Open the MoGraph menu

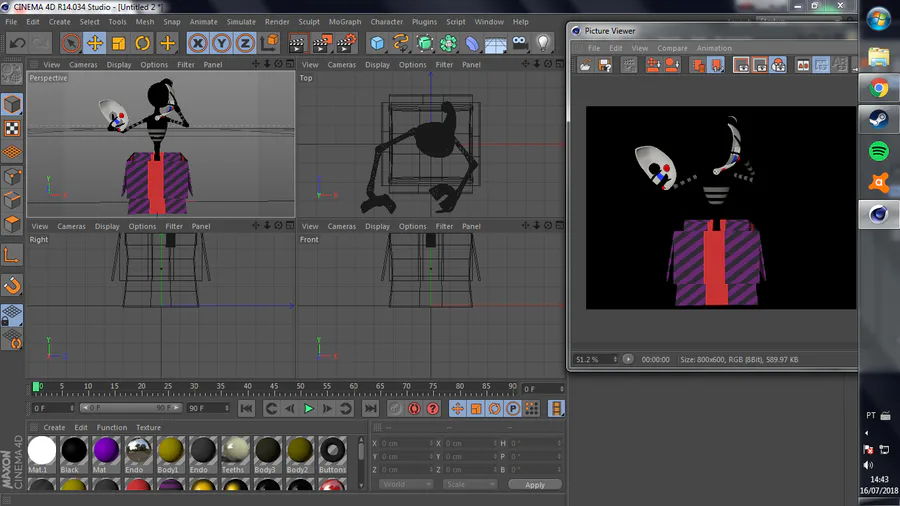click(345, 22)
